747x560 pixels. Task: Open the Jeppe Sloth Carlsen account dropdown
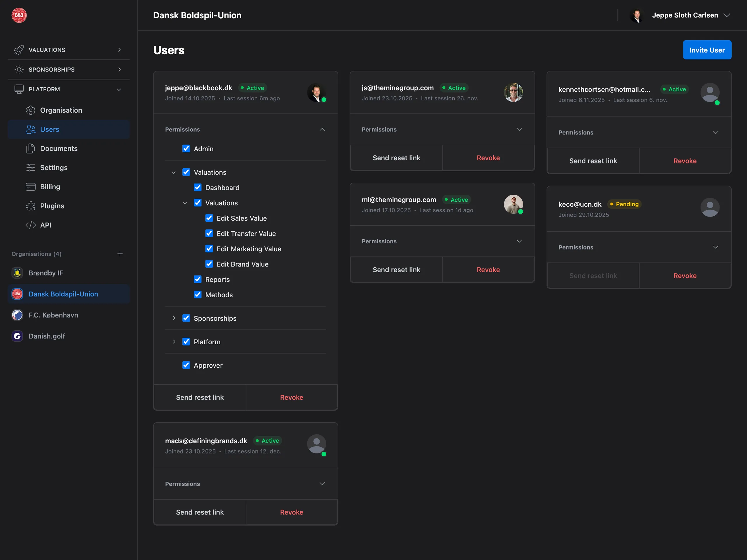pos(680,15)
